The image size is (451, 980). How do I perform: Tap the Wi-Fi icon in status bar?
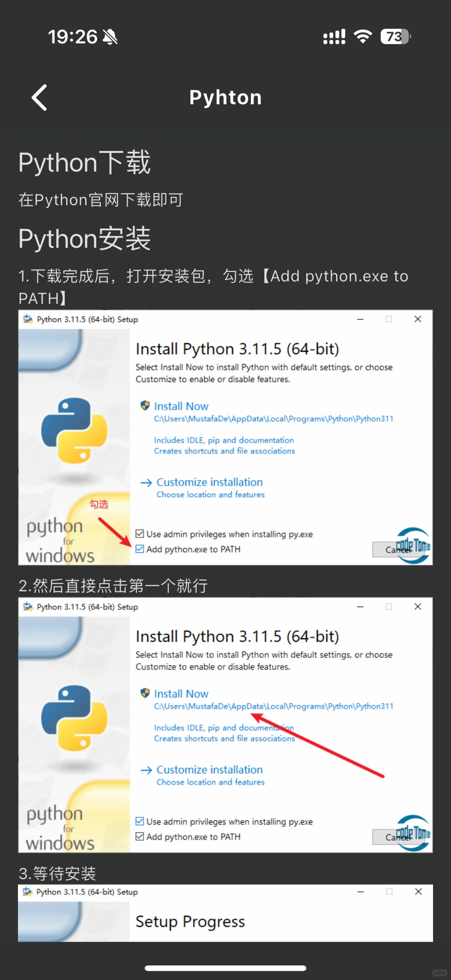click(x=363, y=37)
